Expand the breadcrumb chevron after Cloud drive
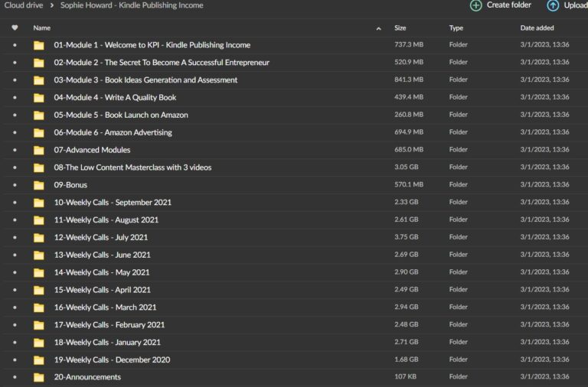Viewport: 588px width, 387px height. tap(52, 5)
